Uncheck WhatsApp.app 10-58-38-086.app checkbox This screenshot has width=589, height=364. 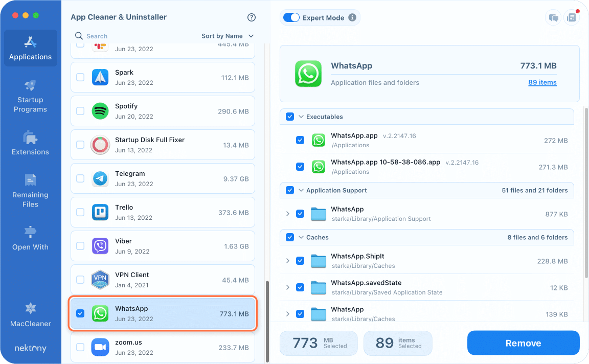(x=300, y=167)
